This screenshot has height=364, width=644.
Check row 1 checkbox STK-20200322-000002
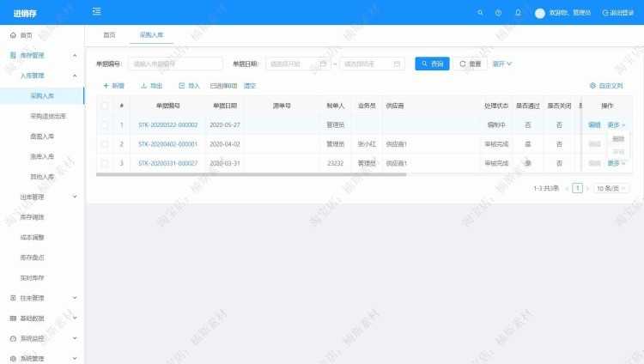click(105, 124)
